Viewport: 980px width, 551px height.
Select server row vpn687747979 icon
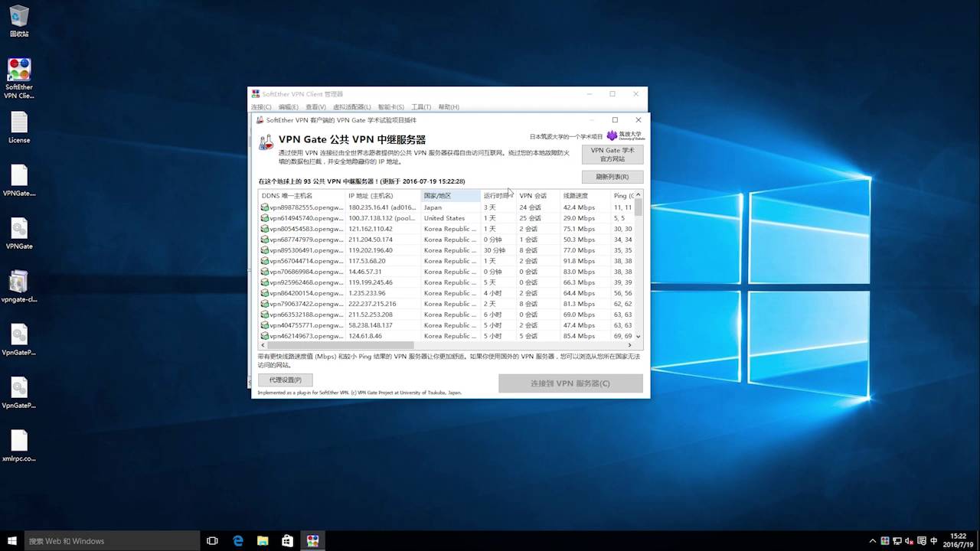(x=265, y=240)
